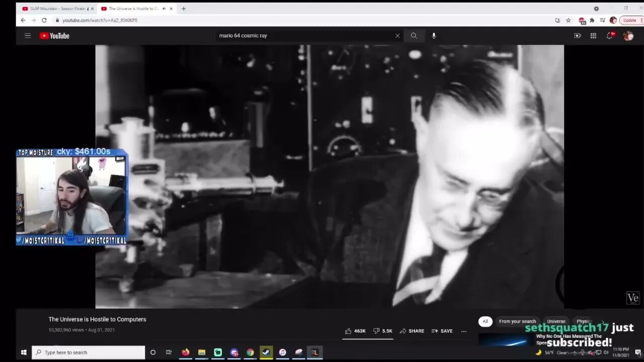
Task: Open Task View on the taskbar
Action: coord(169,352)
